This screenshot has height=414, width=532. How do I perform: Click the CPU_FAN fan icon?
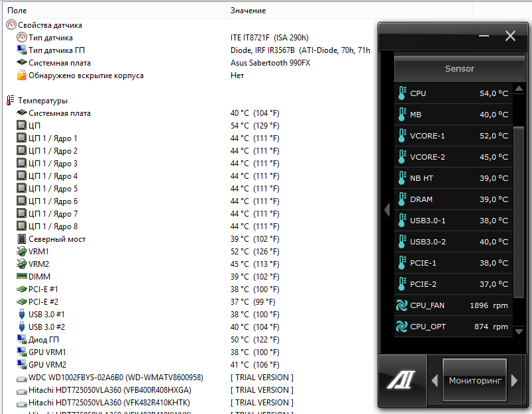pyautogui.click(x=401, y=305)
